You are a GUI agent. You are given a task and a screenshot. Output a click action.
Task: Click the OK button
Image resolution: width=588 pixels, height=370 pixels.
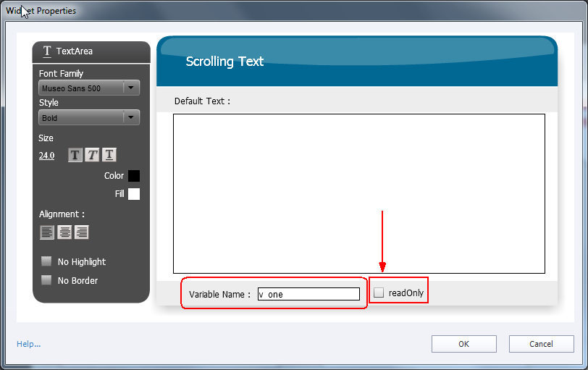463,344
